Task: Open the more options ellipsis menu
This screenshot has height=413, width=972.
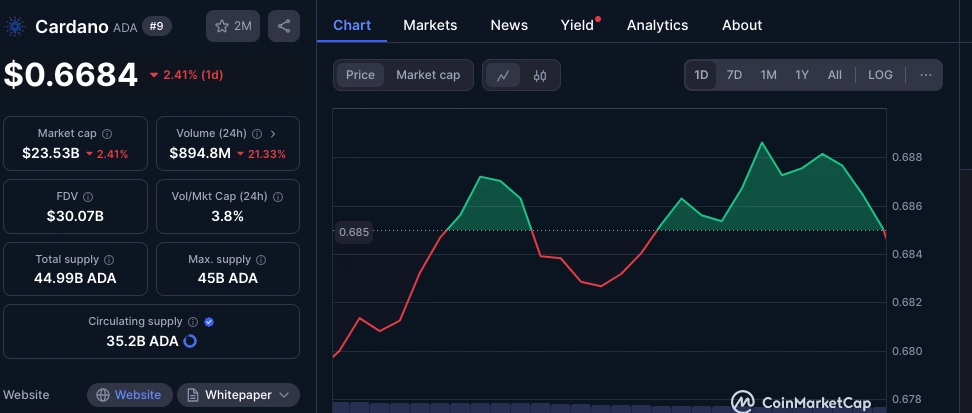Action: pyautogui.click(x=925, y=75)
